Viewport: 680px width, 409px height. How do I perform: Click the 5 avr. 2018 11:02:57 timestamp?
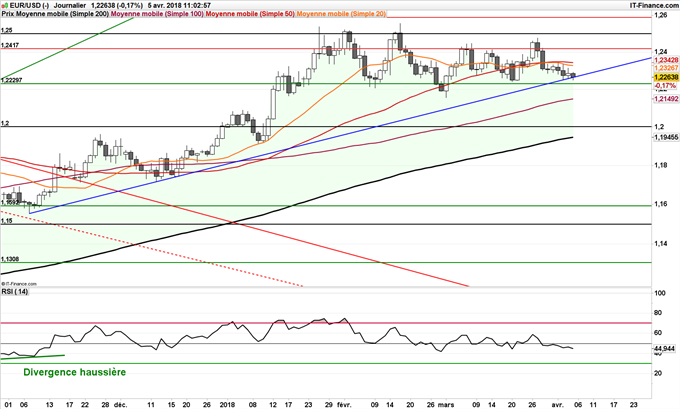click(180, 6)
